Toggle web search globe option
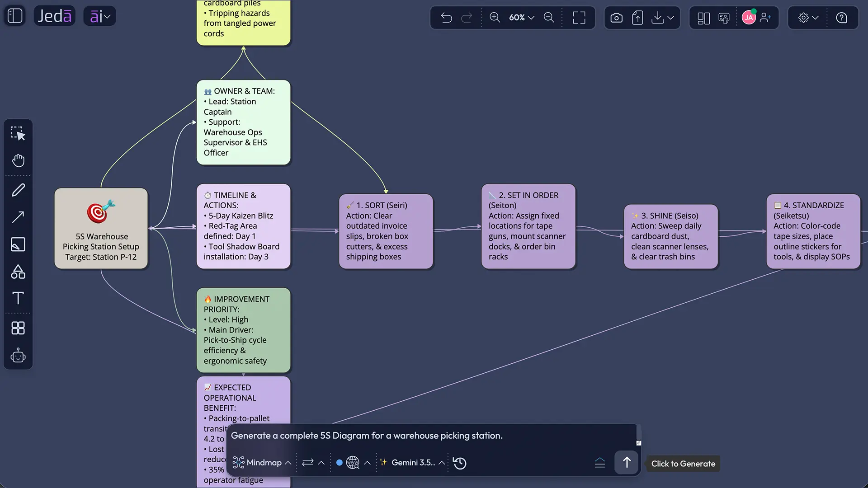Screen dimensions: 868x488 click(x=353, y=463)
